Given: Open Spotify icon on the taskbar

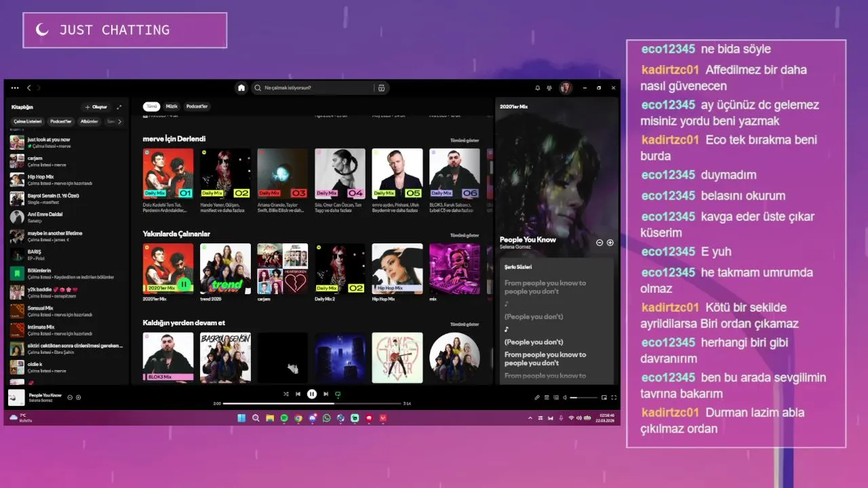Looking at the screenshot, I should (284, 418).
